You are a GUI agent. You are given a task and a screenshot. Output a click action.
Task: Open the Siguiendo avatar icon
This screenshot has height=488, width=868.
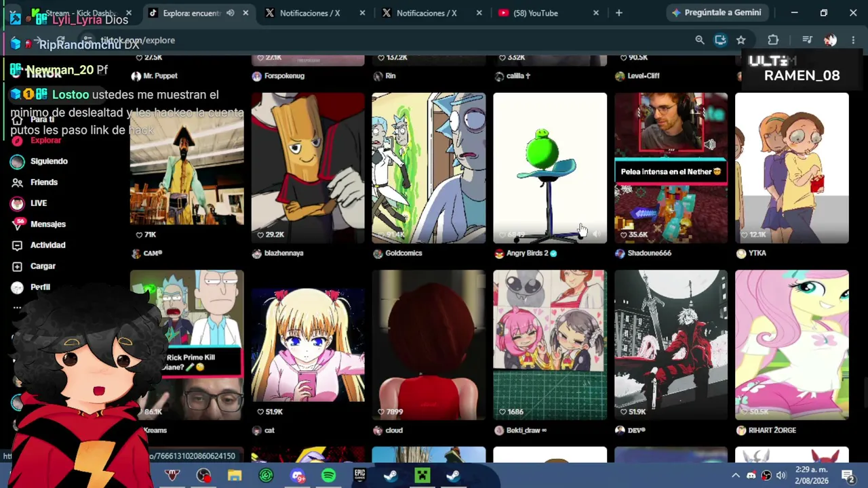tap(17, 161)
